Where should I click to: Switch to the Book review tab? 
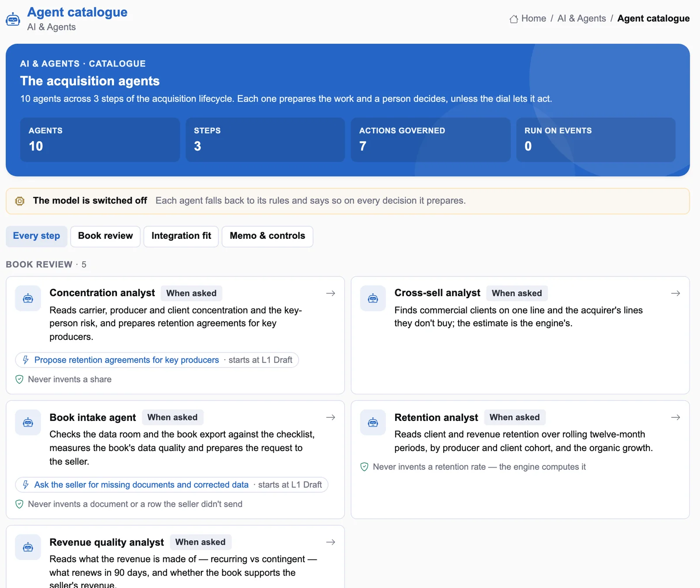point(105,236)
